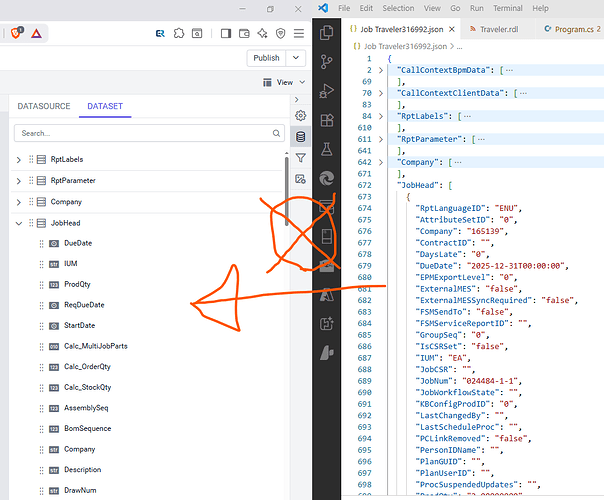Unfold CallContextBpmData in JSON editor
Viewport: 604px width, 500px height.
click(381, 70)
